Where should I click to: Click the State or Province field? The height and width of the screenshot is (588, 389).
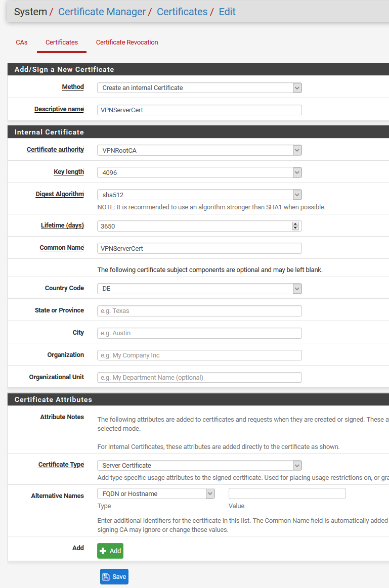tap(199, 311)
